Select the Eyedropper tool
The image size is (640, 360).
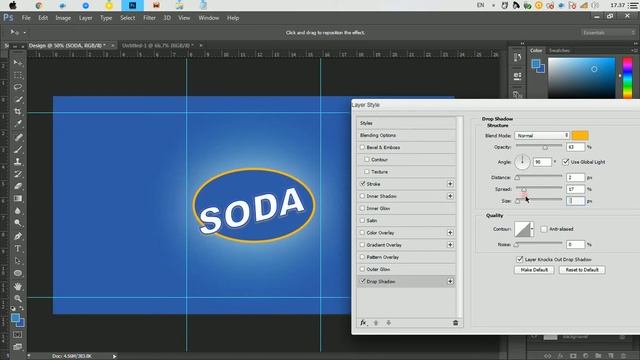pyautogui.click(x=18, y=124)
